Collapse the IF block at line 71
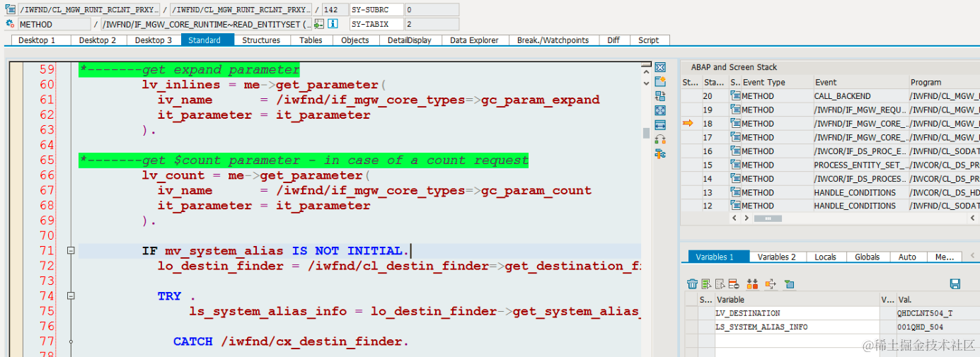The height and width of the screenshot is (357, 980). (x=71, y=251)
